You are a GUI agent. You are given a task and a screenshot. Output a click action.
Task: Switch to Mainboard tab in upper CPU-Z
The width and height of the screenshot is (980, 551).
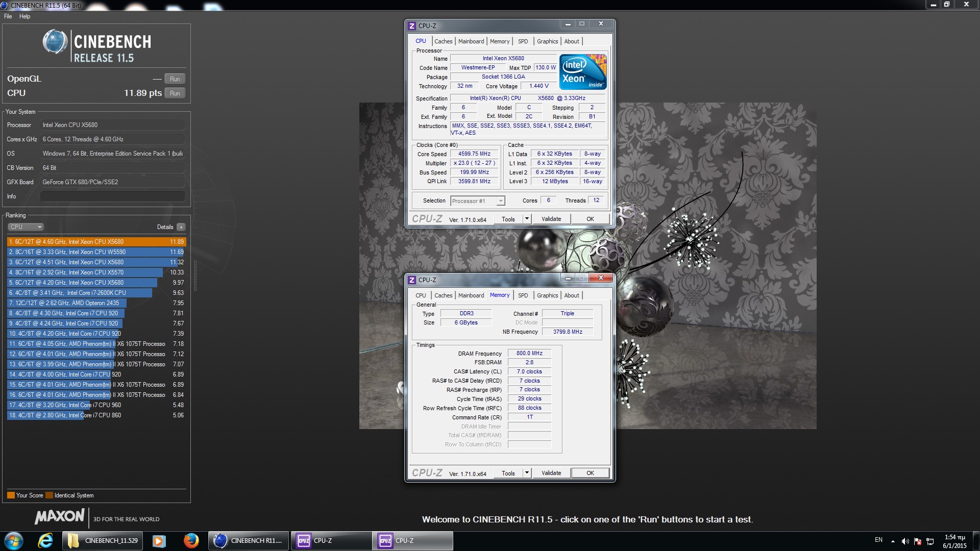471,41
